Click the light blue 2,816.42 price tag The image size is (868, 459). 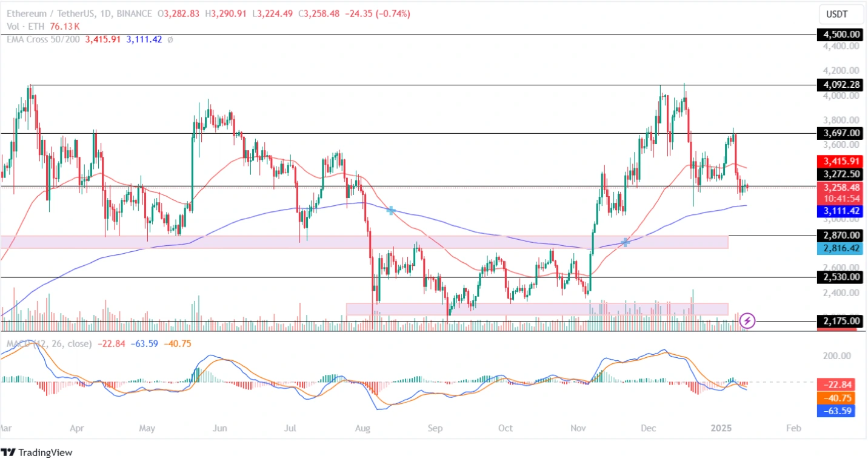coord(839,248)
